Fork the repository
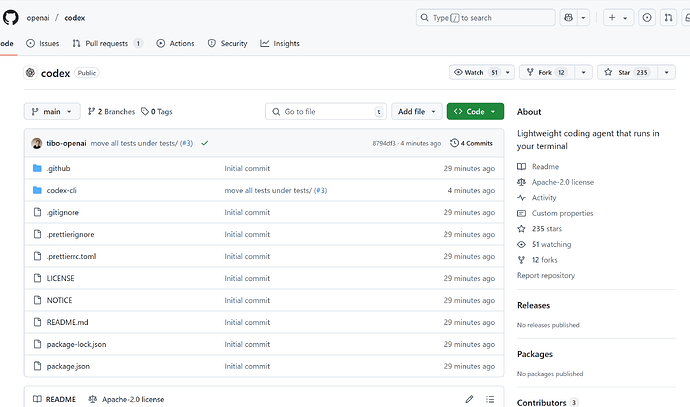 click(x=547, y=73)
